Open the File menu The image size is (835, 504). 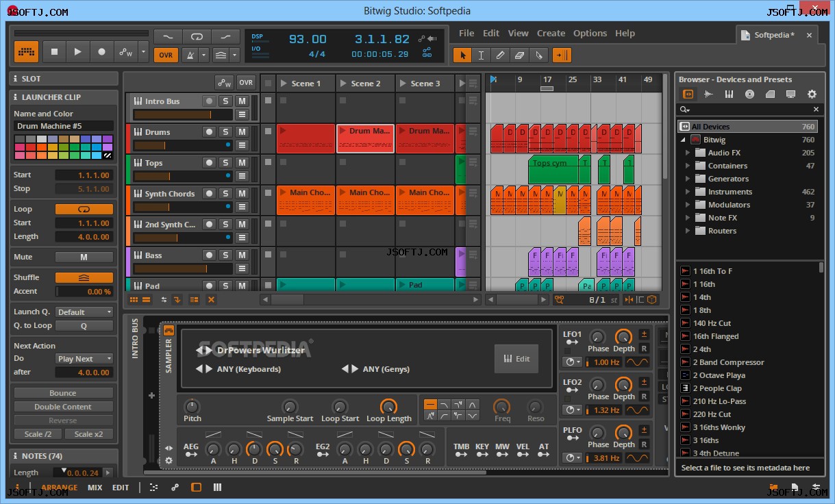coord(466,33)
